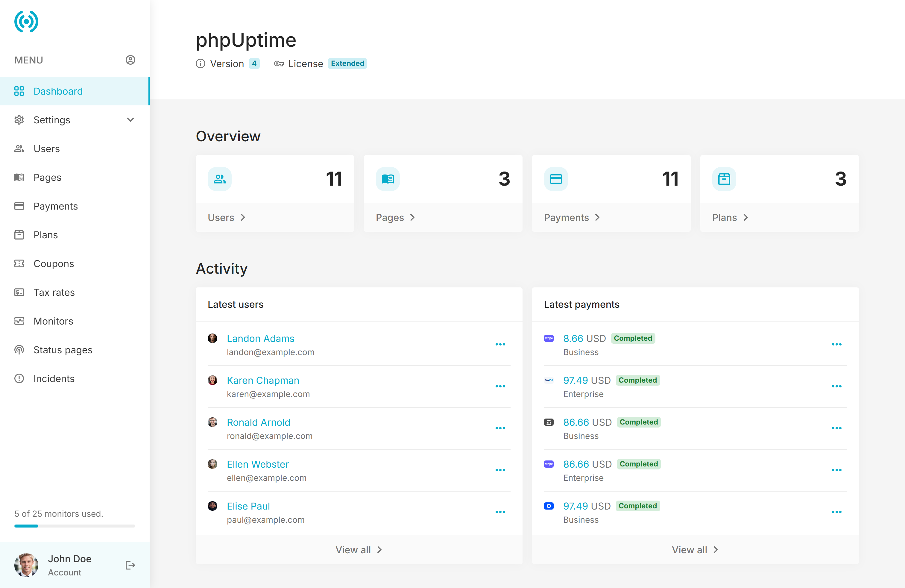905x588 pixels.
Task: Click the phpUptime logo icon
Action: [26, 22]
